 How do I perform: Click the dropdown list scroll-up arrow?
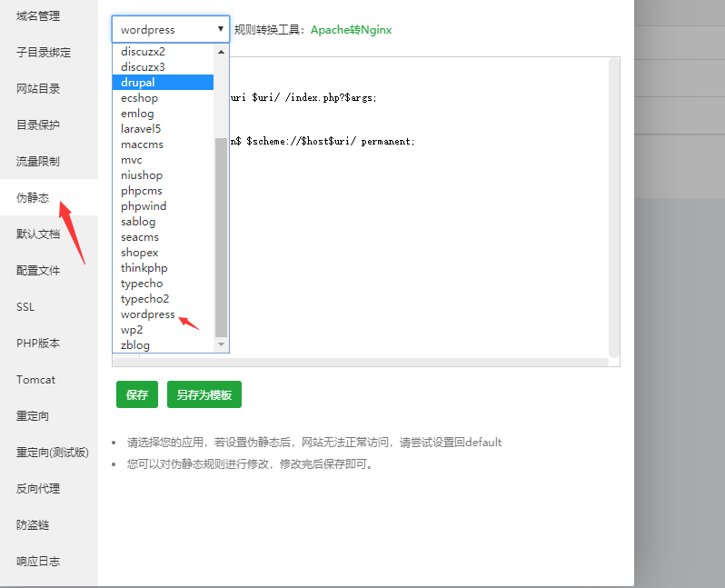(221, 52)
